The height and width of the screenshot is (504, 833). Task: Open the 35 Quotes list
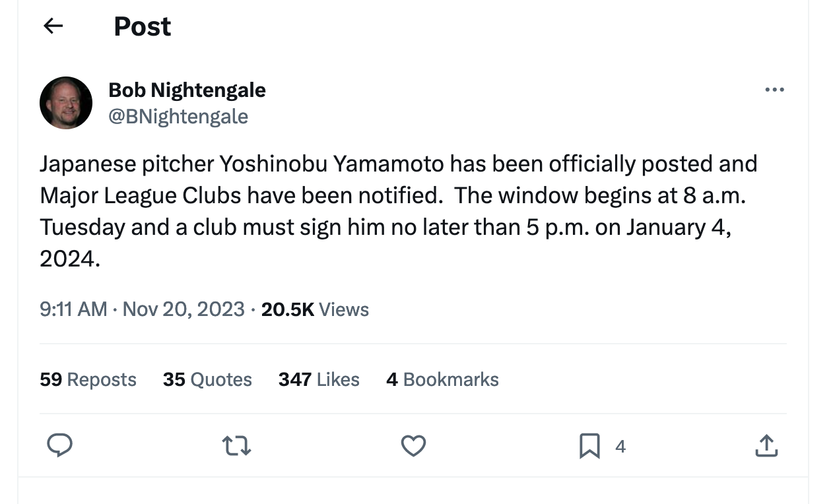[x=207, y=379]
